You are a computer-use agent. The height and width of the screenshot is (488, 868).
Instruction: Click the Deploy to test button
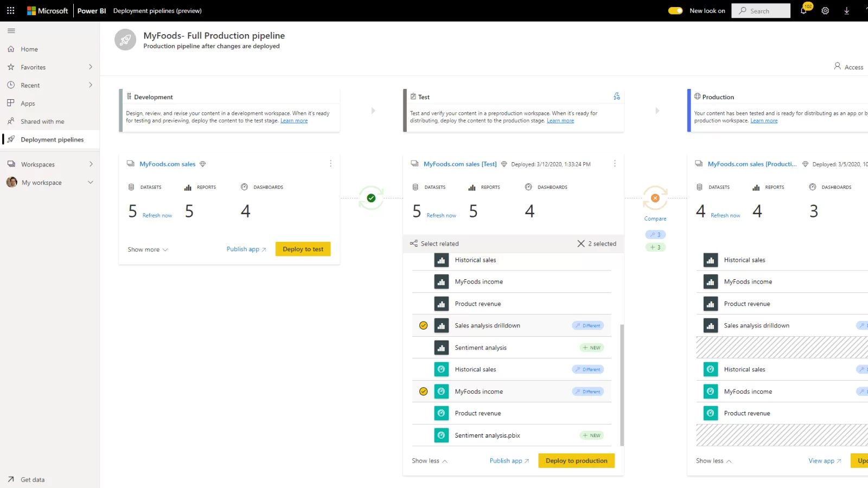click(303, 249)
